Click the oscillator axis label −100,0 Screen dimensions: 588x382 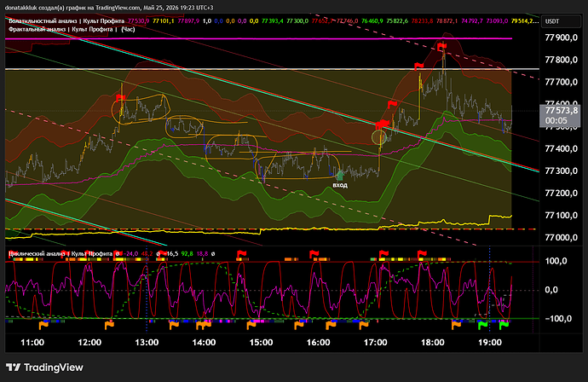click(558, 319)
